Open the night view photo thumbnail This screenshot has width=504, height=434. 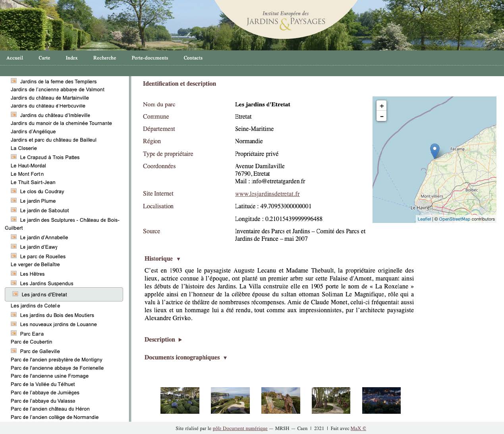[x=381, y=400]
